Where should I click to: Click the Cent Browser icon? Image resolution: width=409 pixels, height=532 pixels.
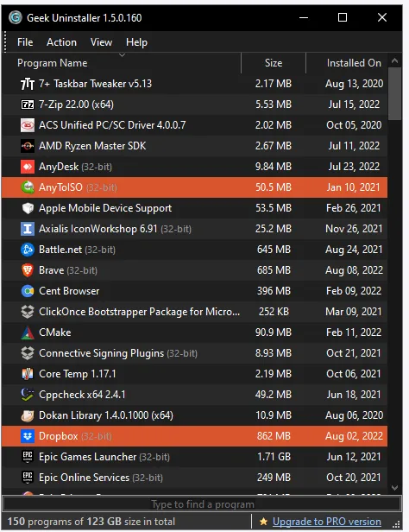pos(28,291)
